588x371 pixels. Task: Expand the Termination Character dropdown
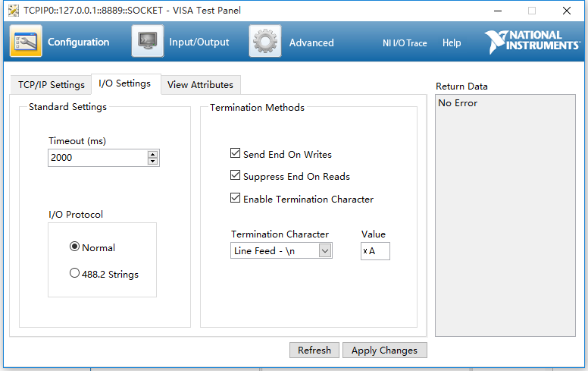(x=325, y=250)
